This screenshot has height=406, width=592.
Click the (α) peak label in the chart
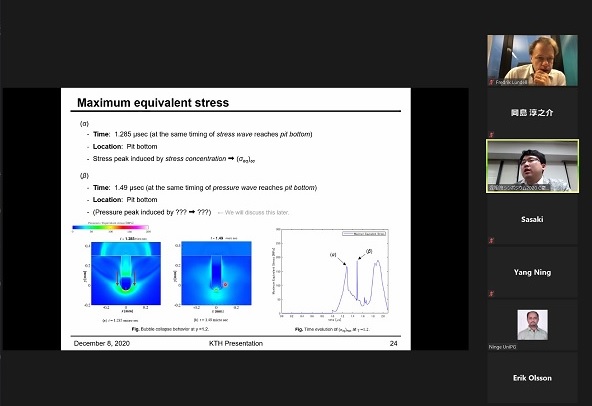pyautogui.click(x=333, y=255)
